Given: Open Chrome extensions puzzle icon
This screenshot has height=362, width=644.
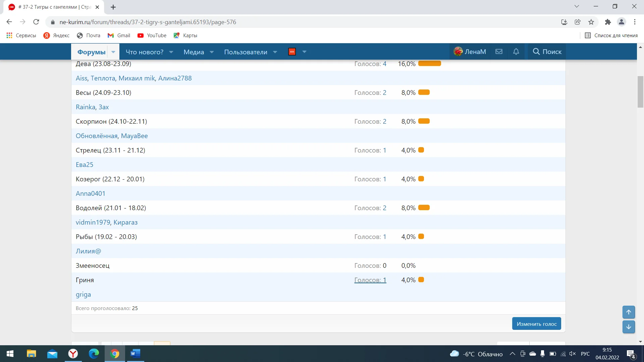Looking at the screenshot, I should coord(608,22).
